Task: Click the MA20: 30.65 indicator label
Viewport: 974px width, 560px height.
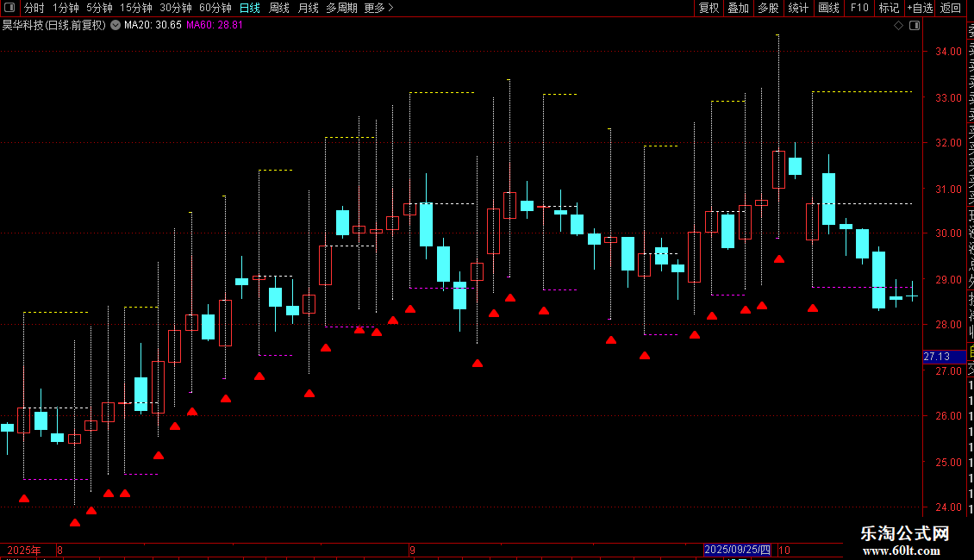Action: tap(153, 25)
